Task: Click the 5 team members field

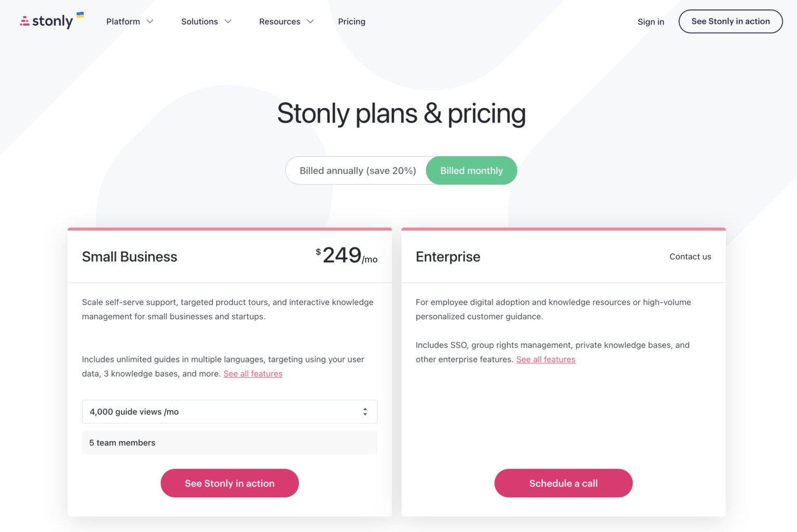Action: 229,442
